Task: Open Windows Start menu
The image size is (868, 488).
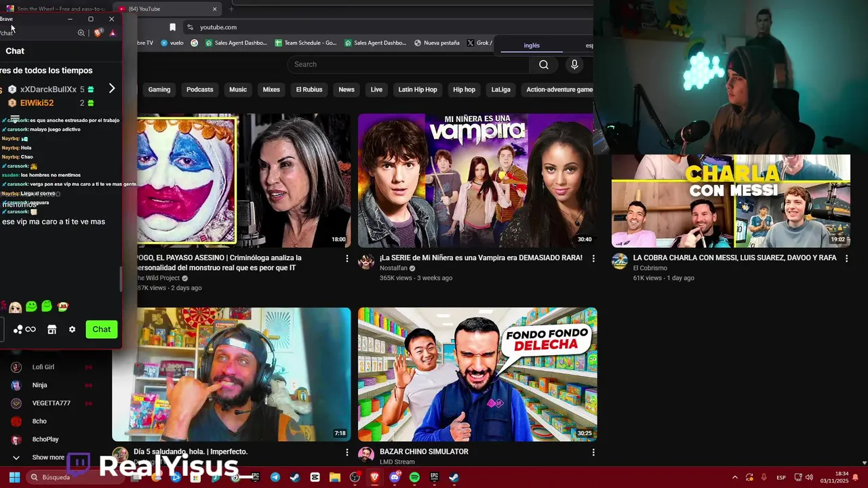Action: point(14,477)
